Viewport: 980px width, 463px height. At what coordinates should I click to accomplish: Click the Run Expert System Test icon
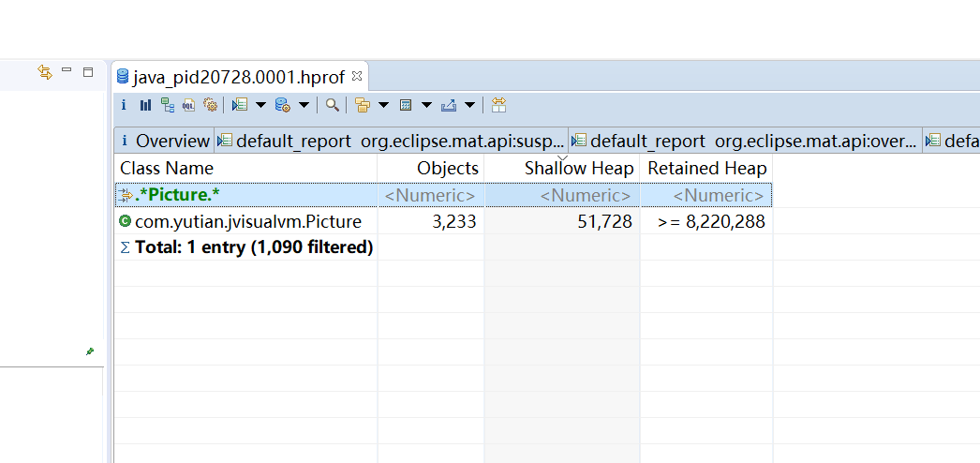(240, 105)
